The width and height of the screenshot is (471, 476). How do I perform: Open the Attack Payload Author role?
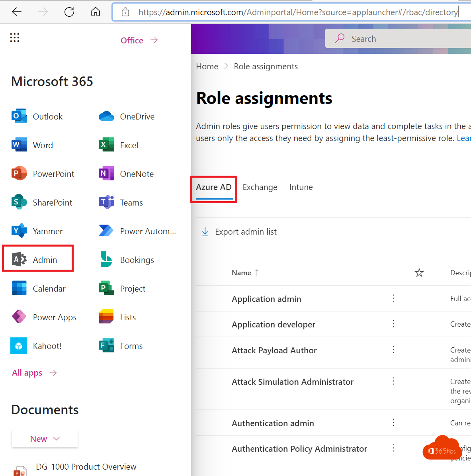pos(274,350)
